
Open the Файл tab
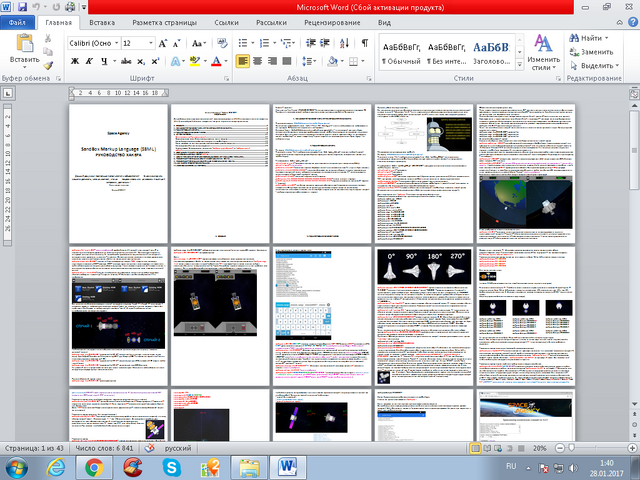coord(17,22)
